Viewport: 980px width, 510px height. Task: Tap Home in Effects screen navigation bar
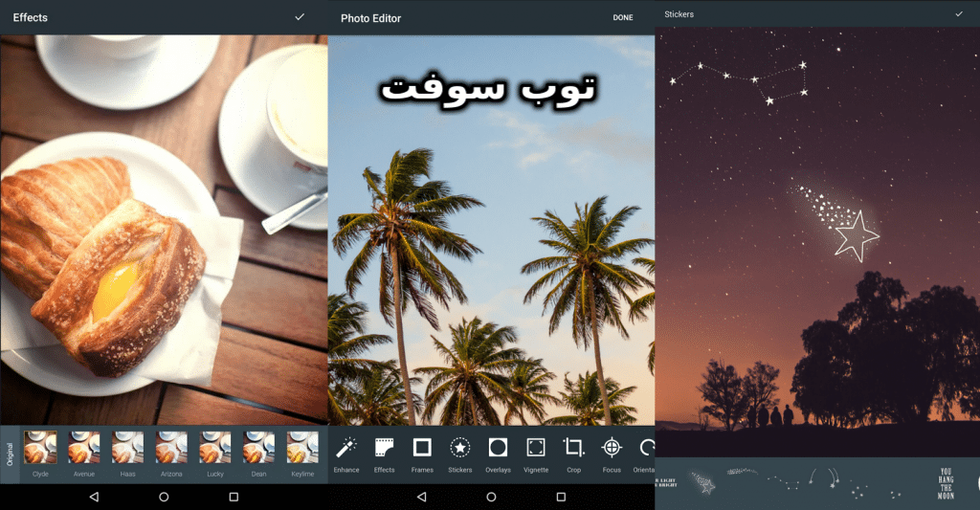[x=164, y=497]
